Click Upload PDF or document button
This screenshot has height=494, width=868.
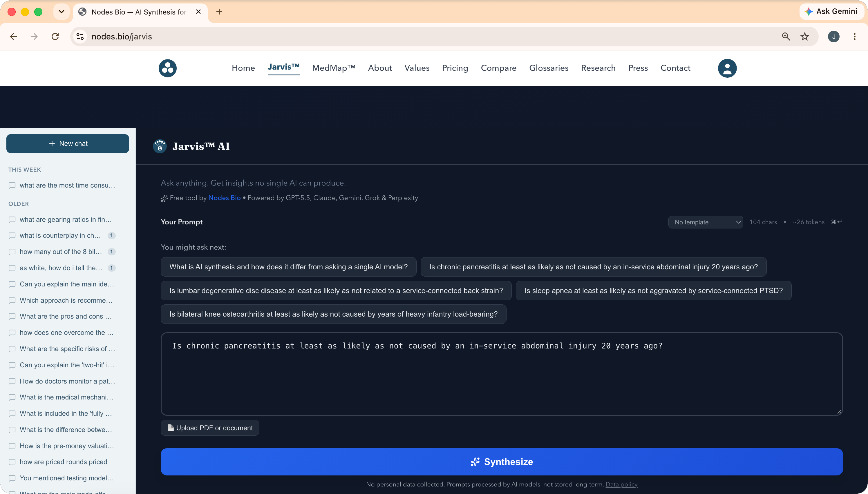210,428
